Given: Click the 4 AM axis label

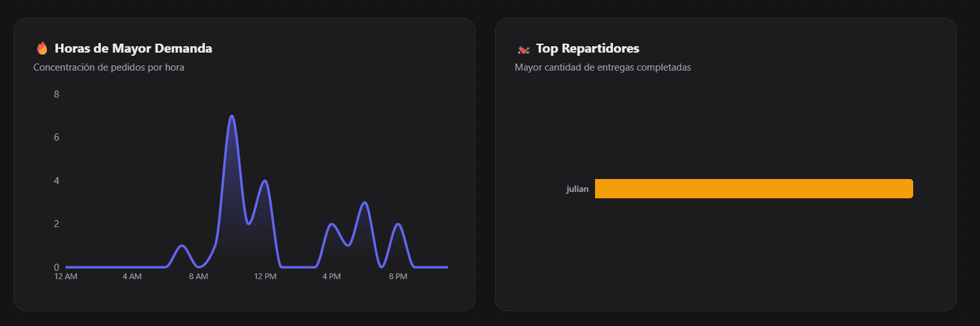Looking at the screenshot, I should (x=132, y=277).
